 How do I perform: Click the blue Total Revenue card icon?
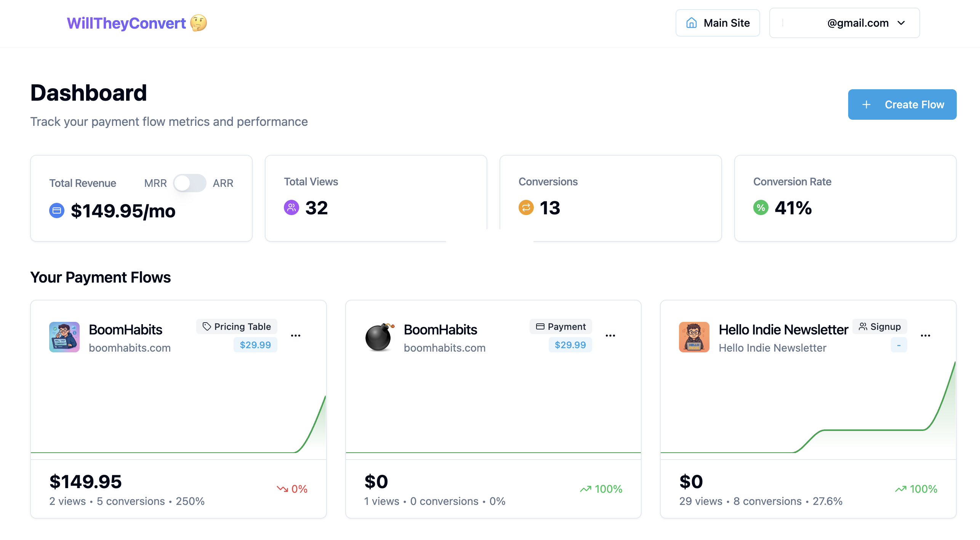57,211
